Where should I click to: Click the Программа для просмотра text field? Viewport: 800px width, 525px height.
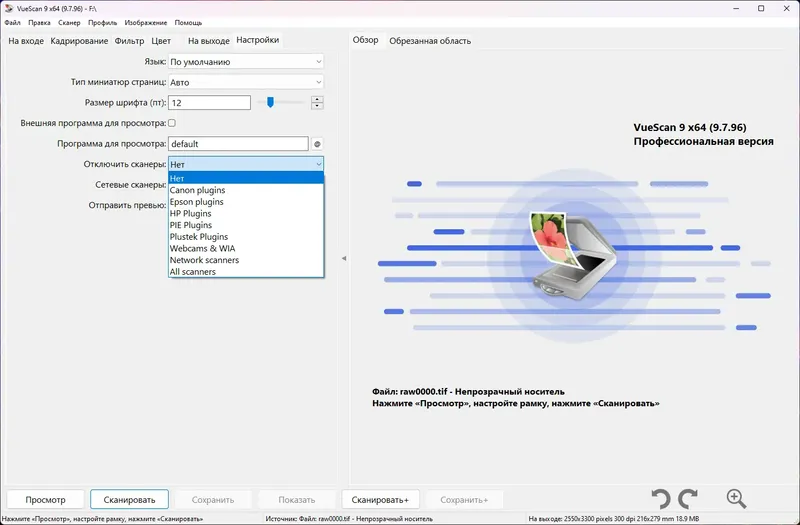[x=238, y=144]
